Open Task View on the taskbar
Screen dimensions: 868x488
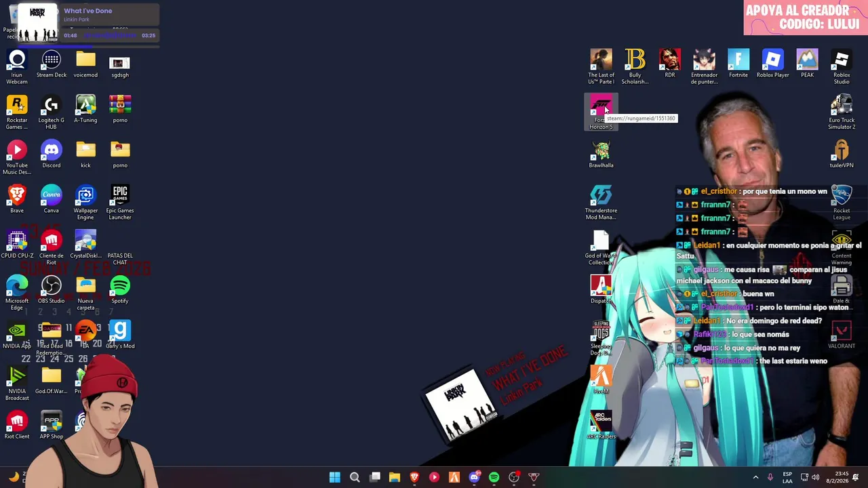coord(375,477)
